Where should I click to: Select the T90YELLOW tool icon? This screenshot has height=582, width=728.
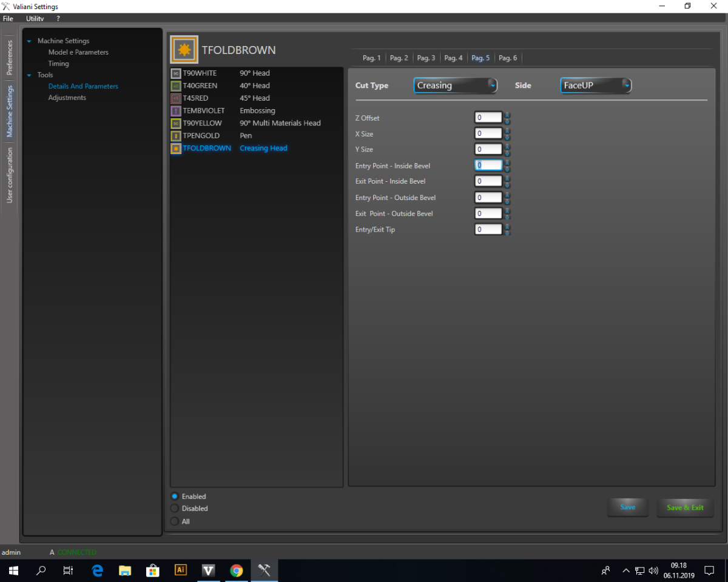tap(176, 123)
